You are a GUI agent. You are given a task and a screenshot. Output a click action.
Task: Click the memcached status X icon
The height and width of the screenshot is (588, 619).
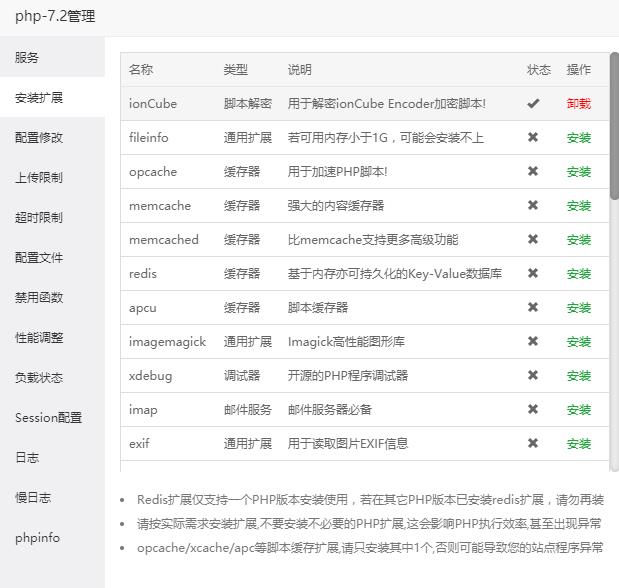coord(533,239)
